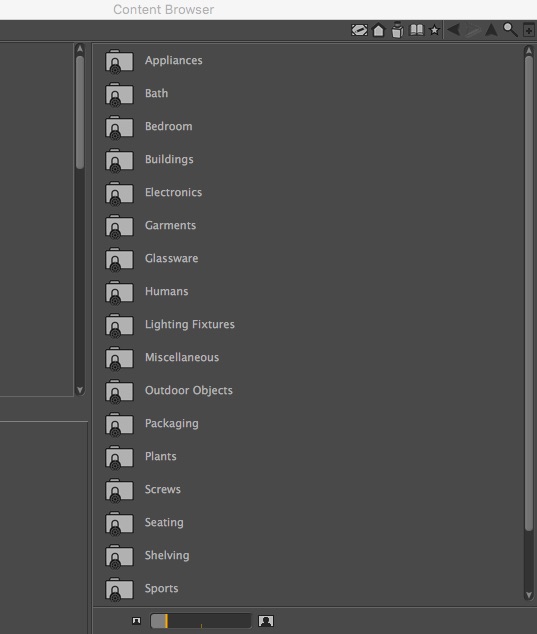Navigate forward with the right arrow

coord(473,30)
